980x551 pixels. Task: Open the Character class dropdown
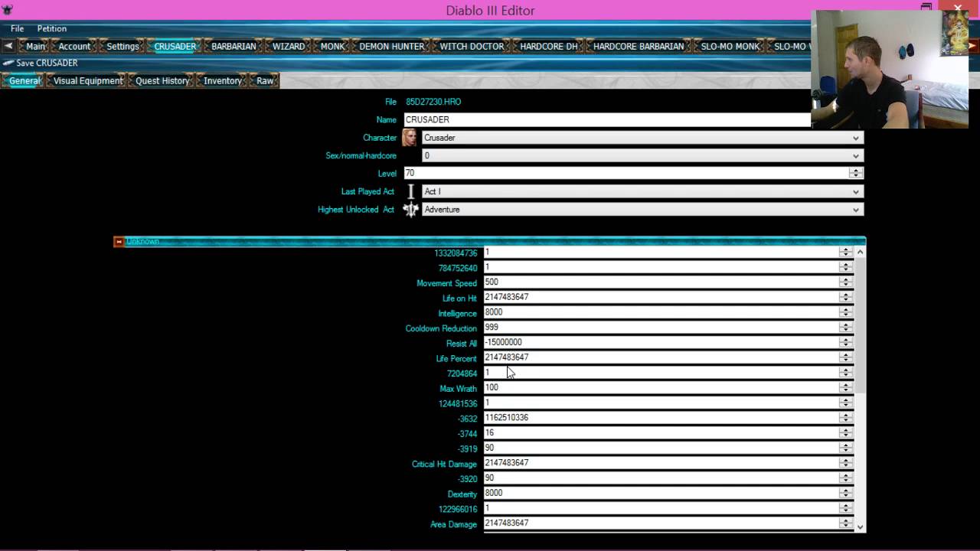click(642, 138)
